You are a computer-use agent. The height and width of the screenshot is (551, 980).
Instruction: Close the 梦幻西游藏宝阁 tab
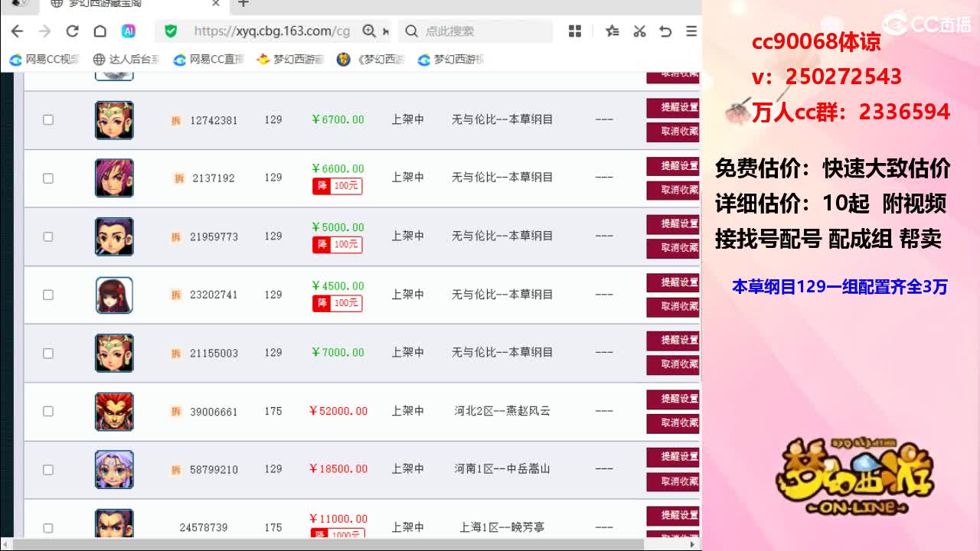[x=216, y=4]
